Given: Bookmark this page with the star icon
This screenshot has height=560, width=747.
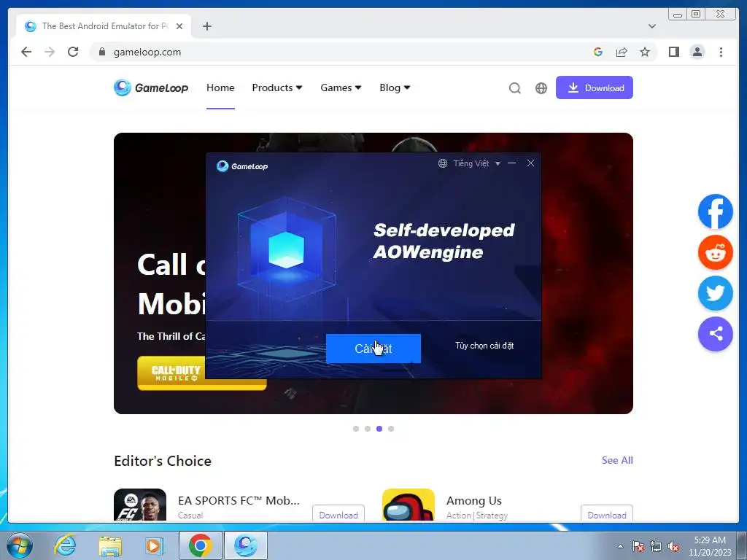Looking at the screenshot, I should point(645,52).
